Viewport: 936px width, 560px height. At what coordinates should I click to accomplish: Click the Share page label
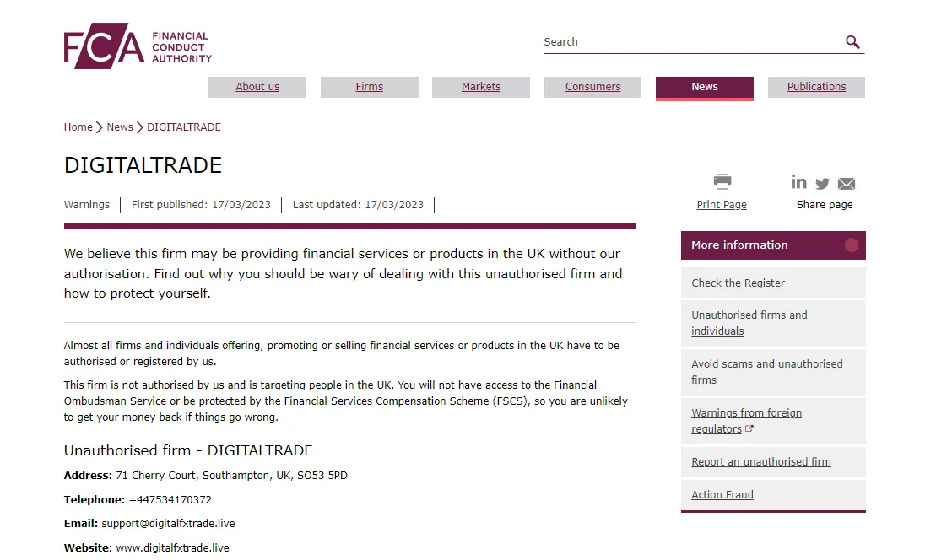[x=825, y=205]
